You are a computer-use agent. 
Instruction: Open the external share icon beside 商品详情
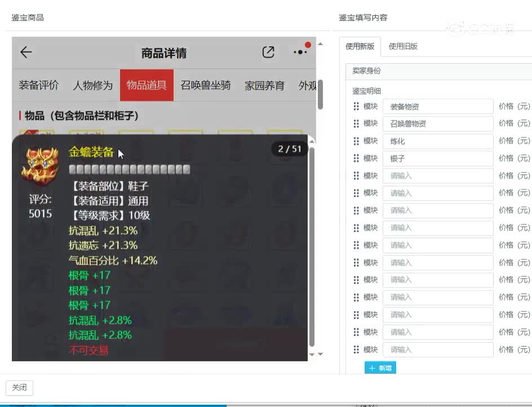(x=268, y=51)
